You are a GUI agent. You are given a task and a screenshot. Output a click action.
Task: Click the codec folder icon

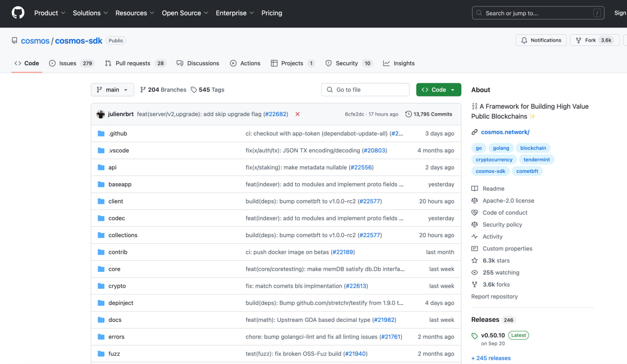(x=101, y=218)
